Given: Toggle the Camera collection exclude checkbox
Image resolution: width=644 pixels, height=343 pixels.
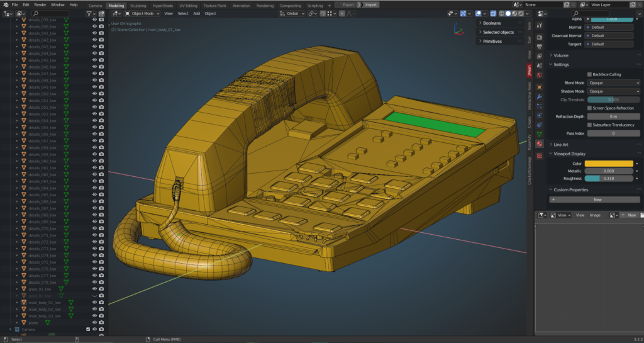Looking at the screenshot, I should click(x=88, y=329).
